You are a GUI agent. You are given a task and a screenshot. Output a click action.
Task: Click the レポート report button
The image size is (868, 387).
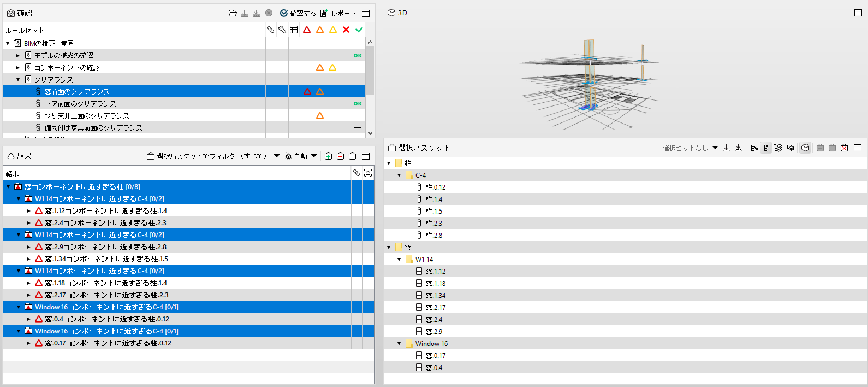[x=338, y=13]
